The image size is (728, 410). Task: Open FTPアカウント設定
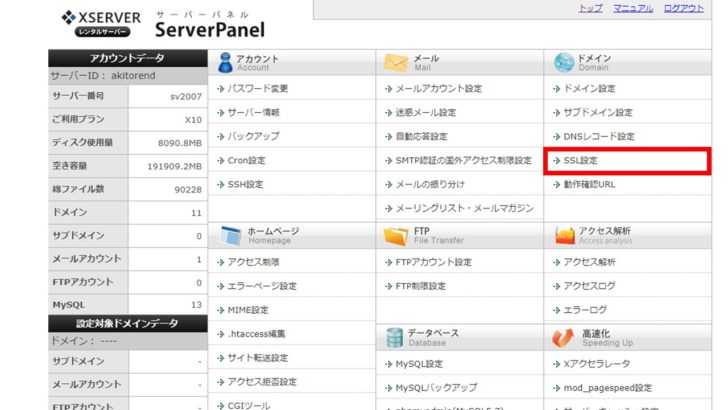[434, 262]
